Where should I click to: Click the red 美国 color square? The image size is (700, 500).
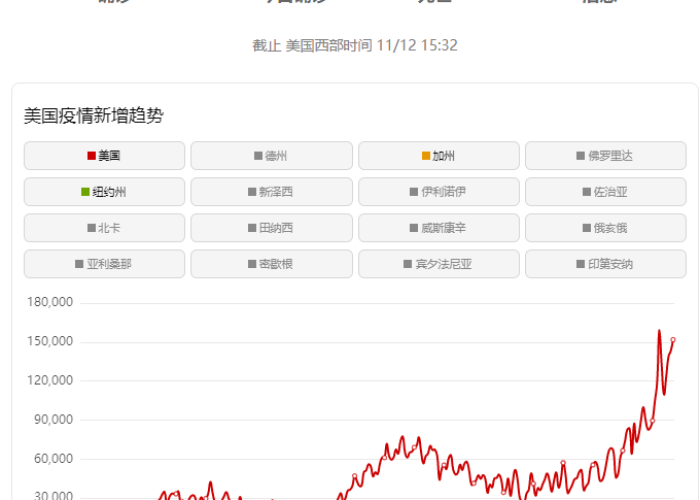click(92, 156)
